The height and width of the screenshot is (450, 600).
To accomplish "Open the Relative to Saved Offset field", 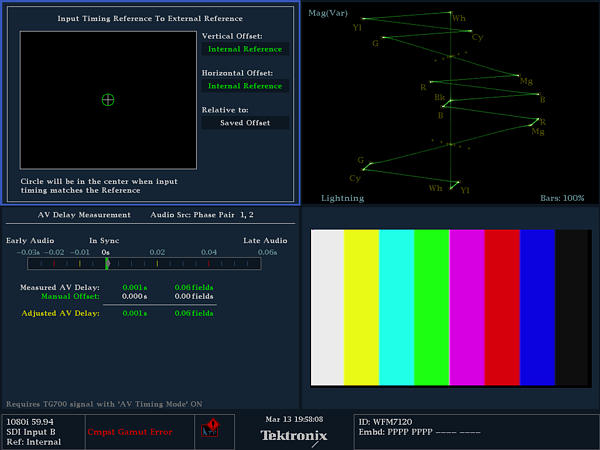I will [245, 123].
